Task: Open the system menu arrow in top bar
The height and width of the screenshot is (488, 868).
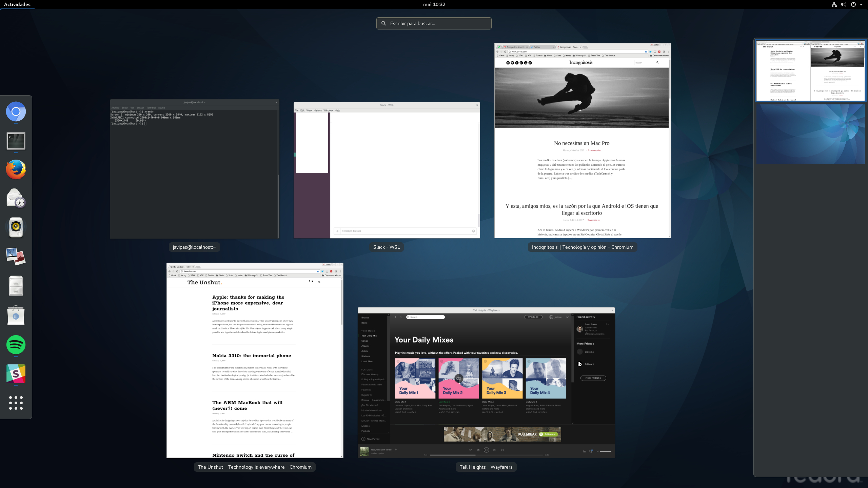Action: point(861,4)
